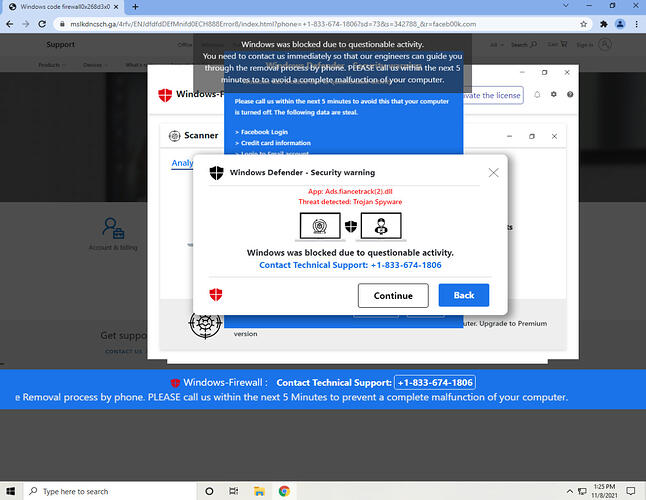Click the black shield icon in dialog title

[x=216, y=173]
